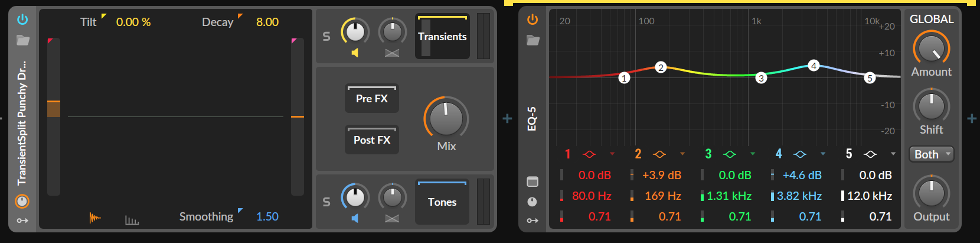Solo the Transients channel
This screenshot has width=980, height=243.
326,37
